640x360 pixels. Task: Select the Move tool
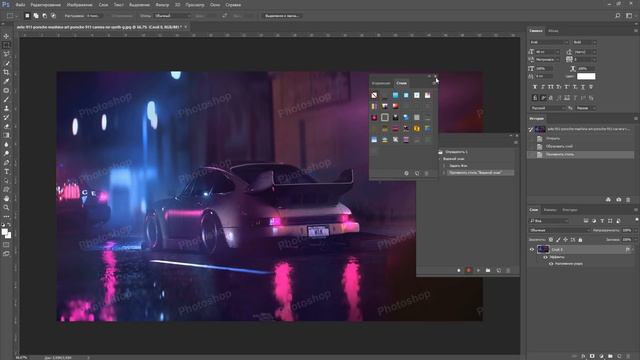(6, 36)
